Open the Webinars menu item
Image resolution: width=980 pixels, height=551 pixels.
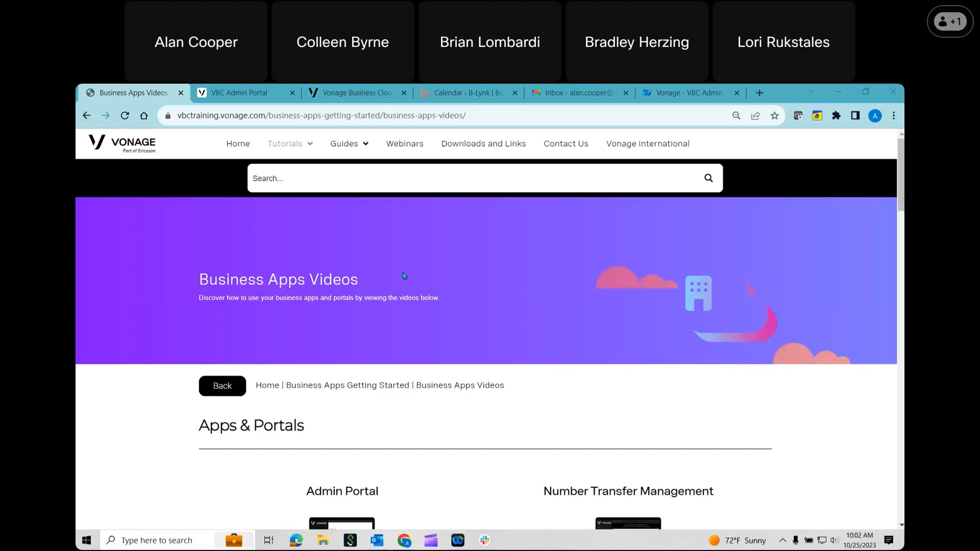[x=405, y=144]
